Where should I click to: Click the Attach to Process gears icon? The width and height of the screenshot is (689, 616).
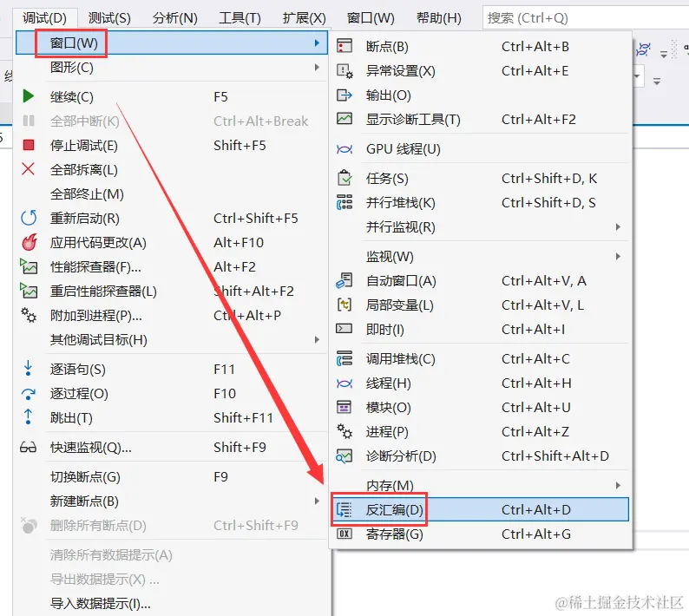[29, 315]
